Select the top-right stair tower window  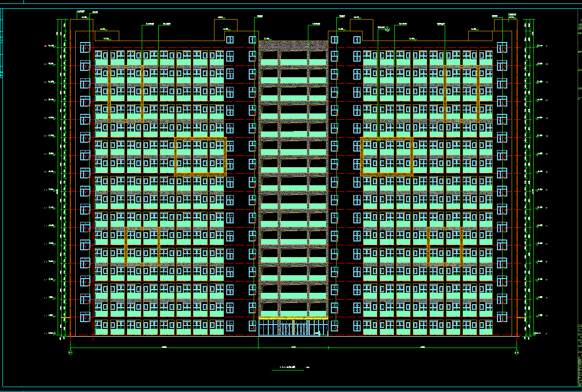(502, 47)
